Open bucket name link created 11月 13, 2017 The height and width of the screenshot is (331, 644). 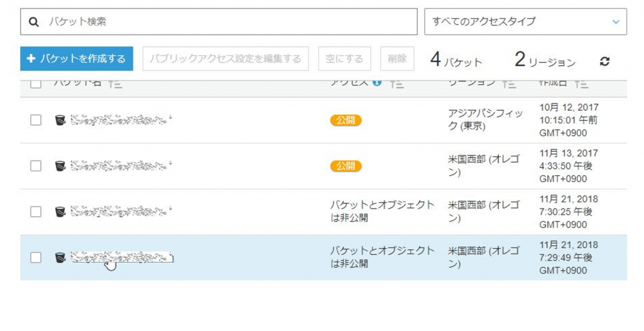point(121,166)
